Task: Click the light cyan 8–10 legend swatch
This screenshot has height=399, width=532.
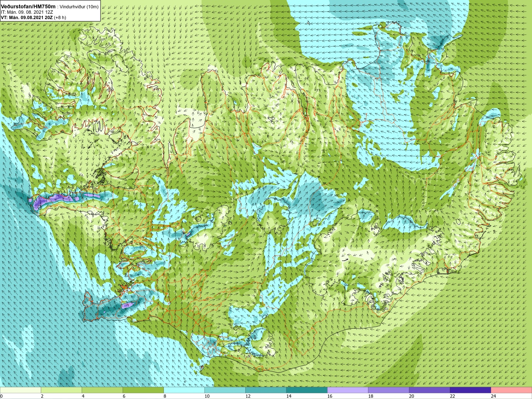Action: (x=184, y=390)
